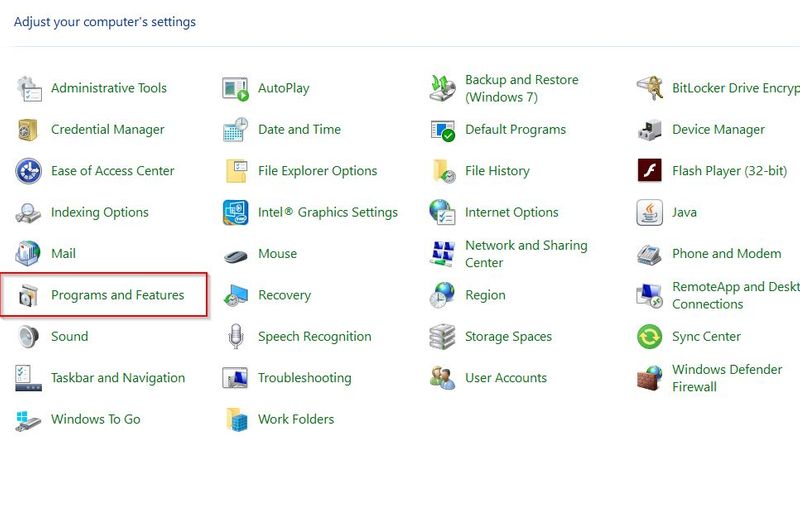Open the Windows To Go icon
Viewport: 800px width, 515px height.
(x=28, y=421)
